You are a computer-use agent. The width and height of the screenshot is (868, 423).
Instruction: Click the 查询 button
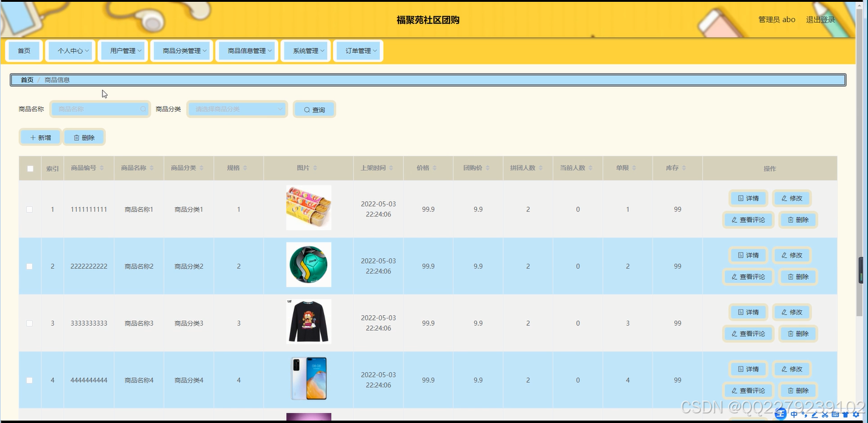[314, 109]
